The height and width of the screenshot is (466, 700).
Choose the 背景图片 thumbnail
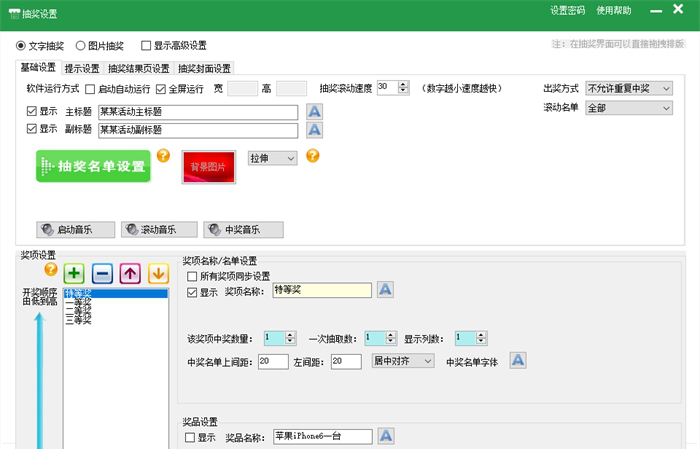(208, 167)
